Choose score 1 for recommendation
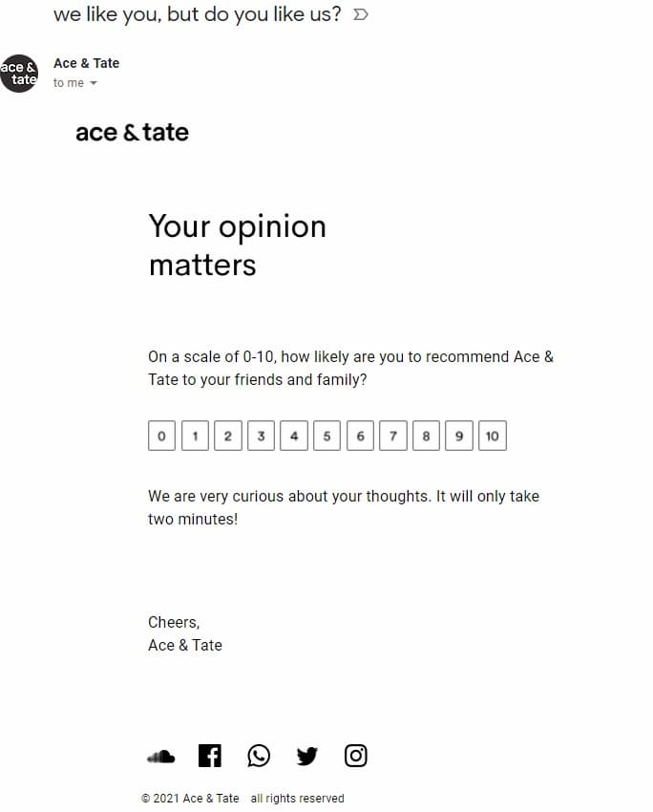Screen dimensions: 653x812 (195, 436)
